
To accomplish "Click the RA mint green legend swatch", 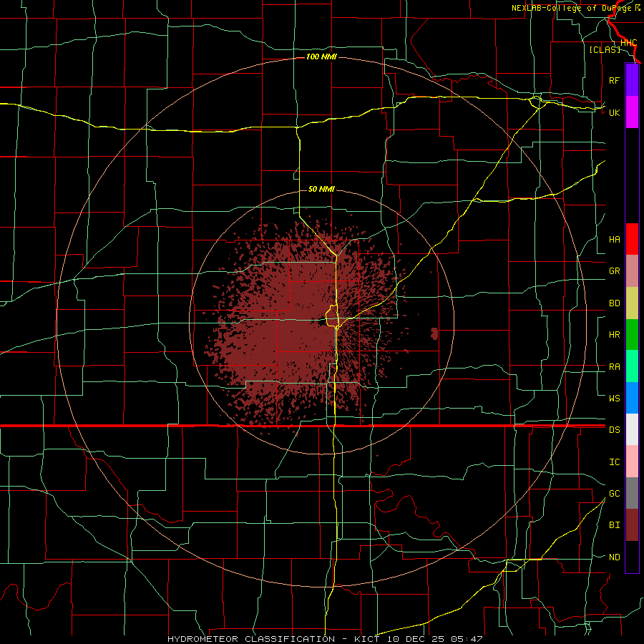I will [632, 366].
